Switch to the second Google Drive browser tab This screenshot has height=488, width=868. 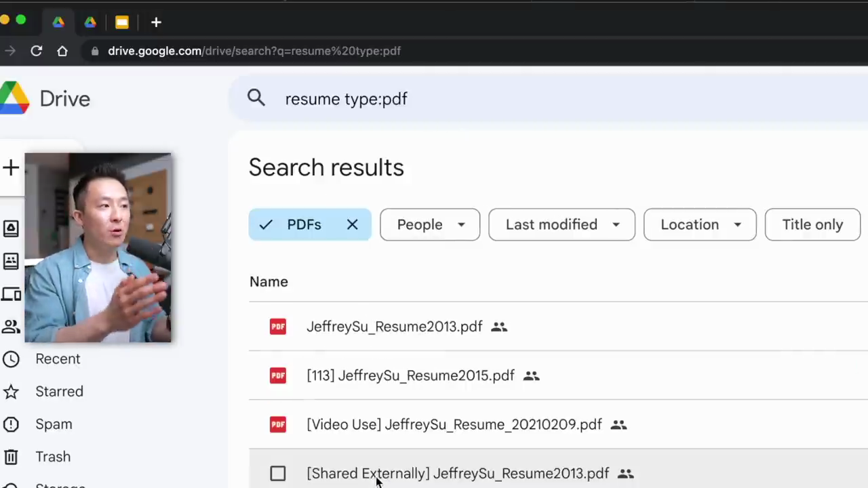pyautogui.click(x=90, y=22)
